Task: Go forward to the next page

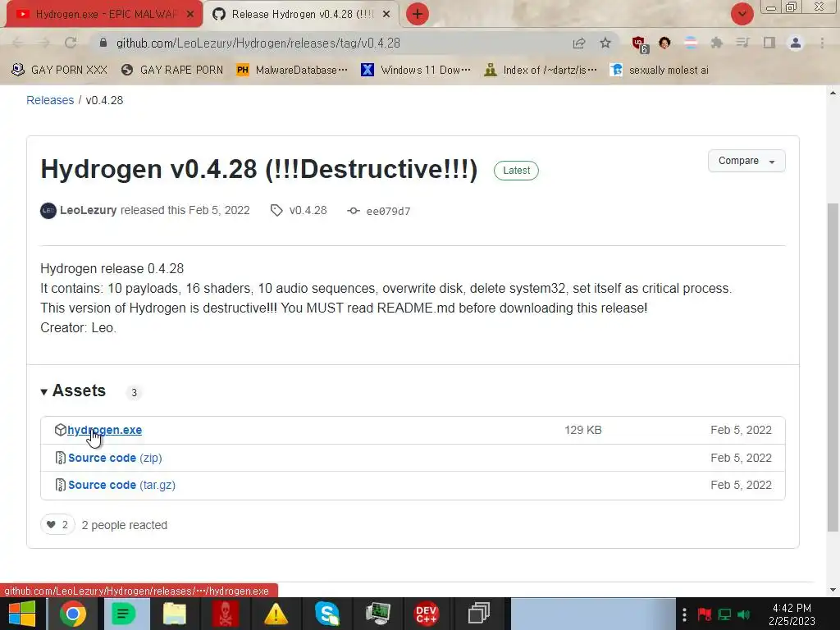Action: click(x=44, y=43)
